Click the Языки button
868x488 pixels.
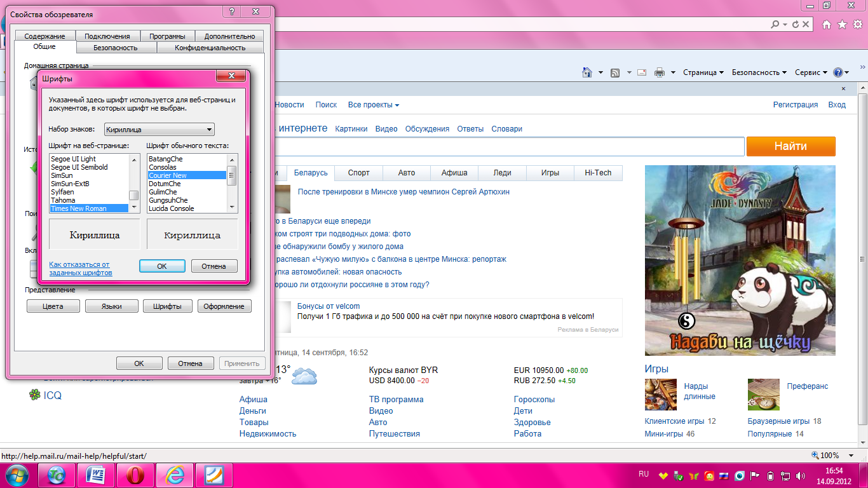(112, 306)
